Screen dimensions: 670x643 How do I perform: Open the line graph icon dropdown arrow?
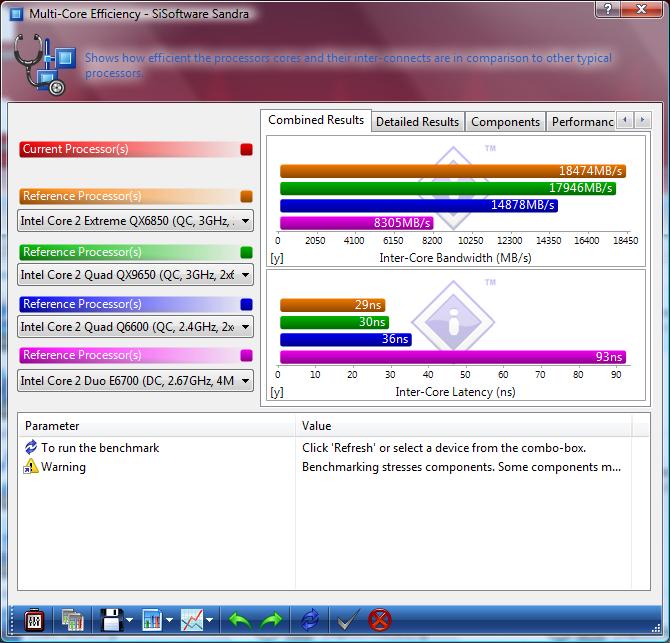pyautogui.click(x=209, y=620)
